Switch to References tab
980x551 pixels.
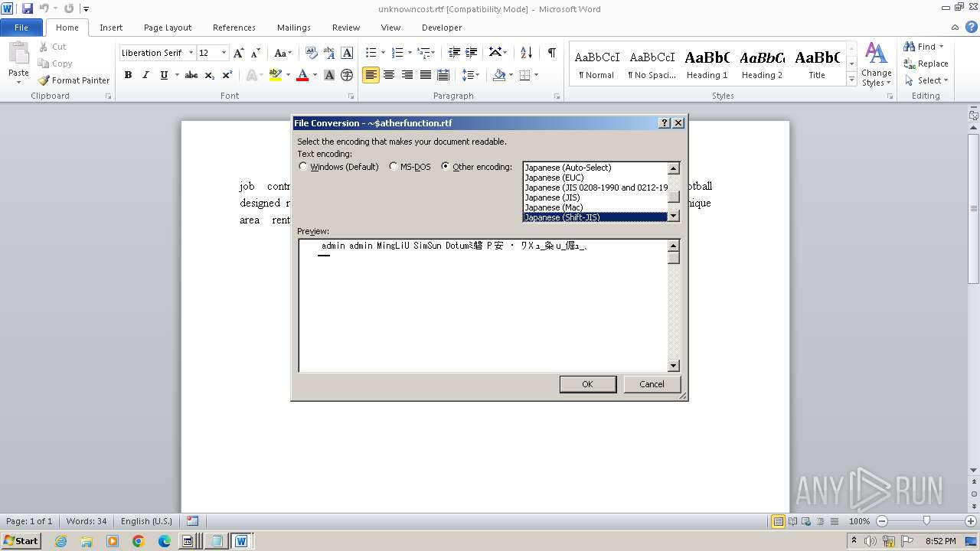point(234,28)
